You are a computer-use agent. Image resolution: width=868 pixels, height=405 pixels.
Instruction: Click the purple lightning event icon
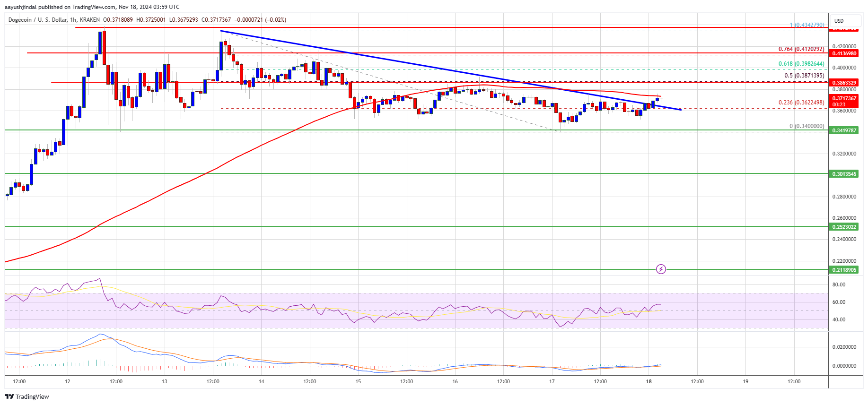click(x=661, y=269)
